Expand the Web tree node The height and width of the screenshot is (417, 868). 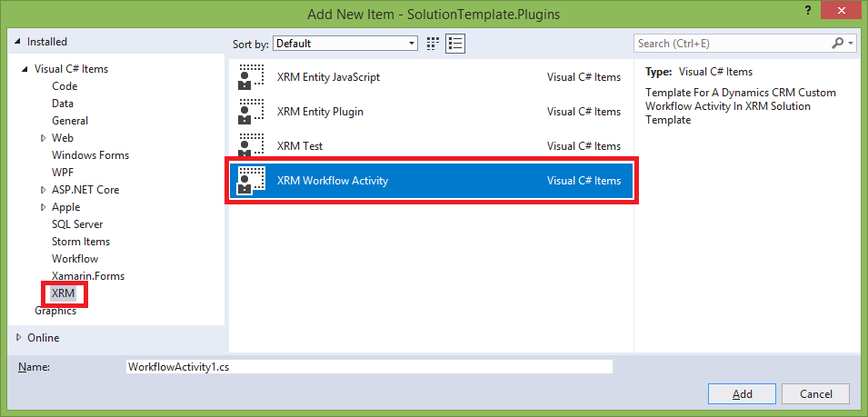coord(43,138)
